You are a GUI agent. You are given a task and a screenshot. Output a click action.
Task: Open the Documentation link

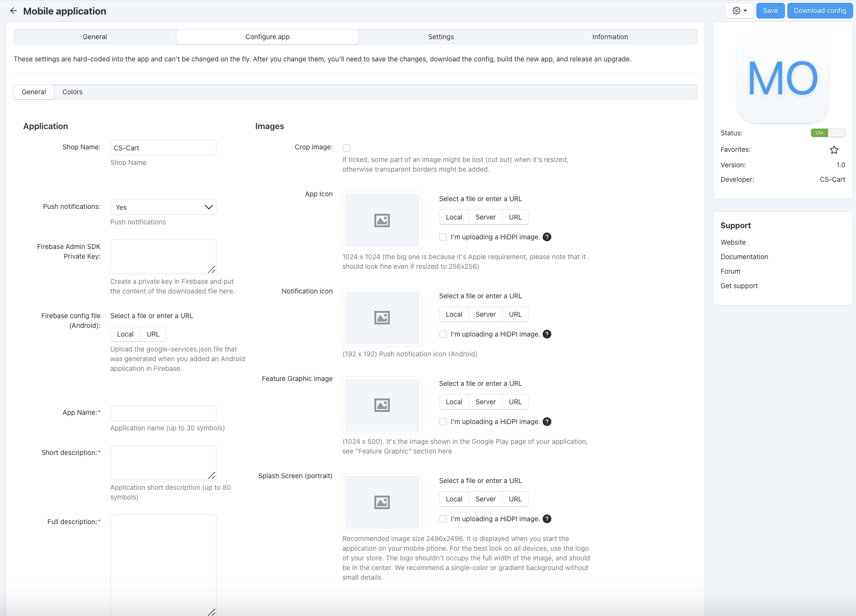744,257
